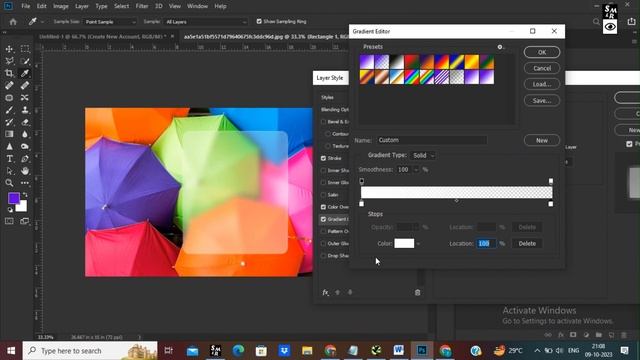Open the Sample Size dropdown
The width and height of the screenshot is (640, 360).
(x=110, y=22)
